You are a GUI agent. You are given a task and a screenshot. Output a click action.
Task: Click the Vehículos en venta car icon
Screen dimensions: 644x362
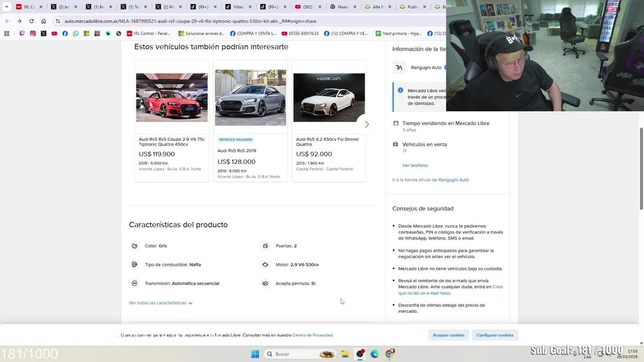click(x=395, y=144)
